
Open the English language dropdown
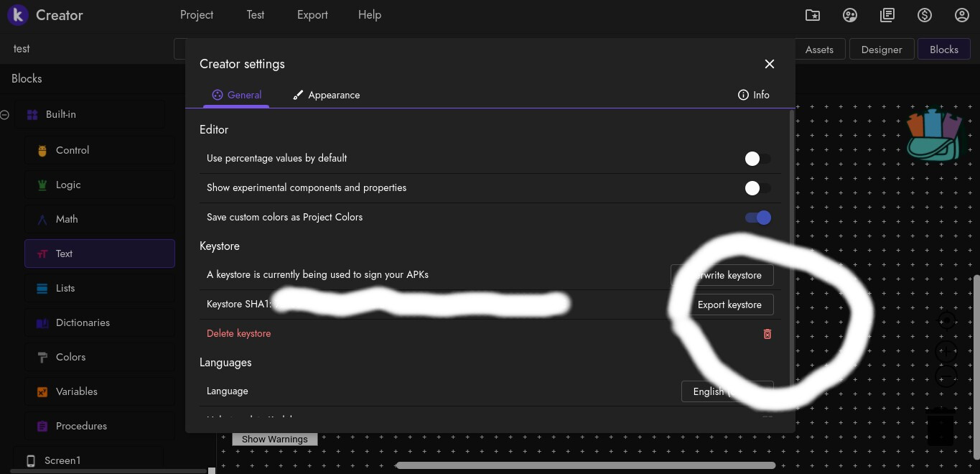click(727, 391)
